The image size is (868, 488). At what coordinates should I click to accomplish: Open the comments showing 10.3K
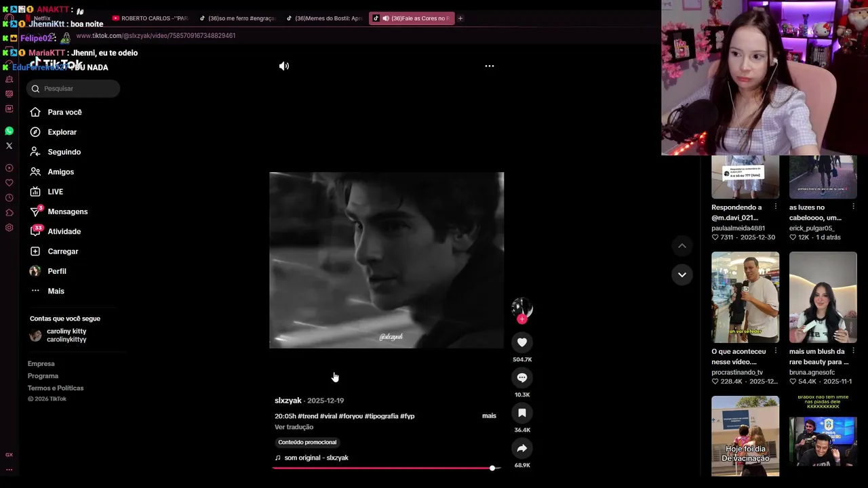tap(522, 378)
